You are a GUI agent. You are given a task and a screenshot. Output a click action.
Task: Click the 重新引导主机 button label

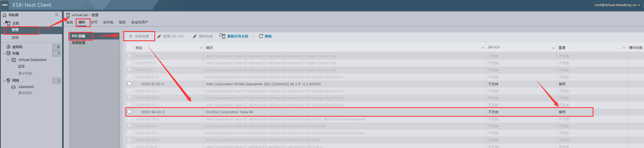(238, 36)
